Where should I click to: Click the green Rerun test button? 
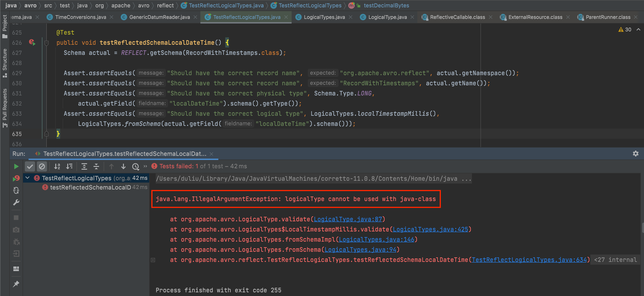[16, 166]
